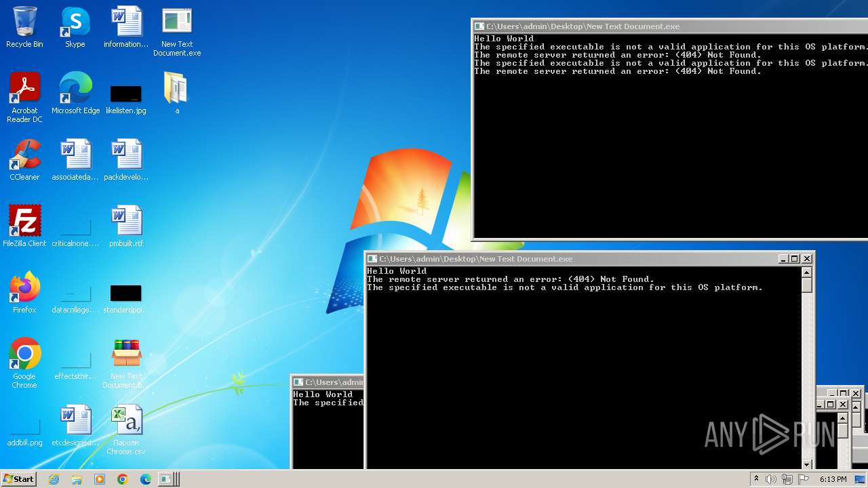Launch Edge from the taskbar
This screenshot has width=868, height=488.
[x=146, y=479]
